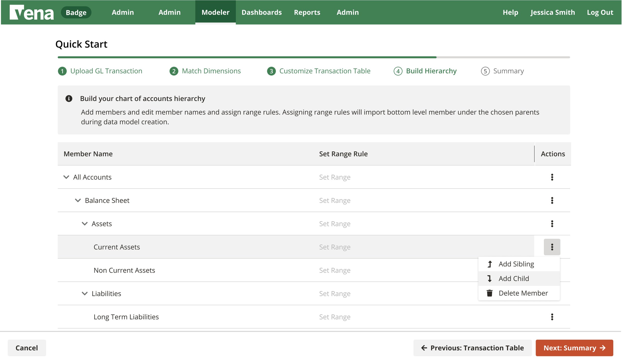Click Set Range for Current Assets
This screenshot has height=364, width=622.
click(335, 247)
